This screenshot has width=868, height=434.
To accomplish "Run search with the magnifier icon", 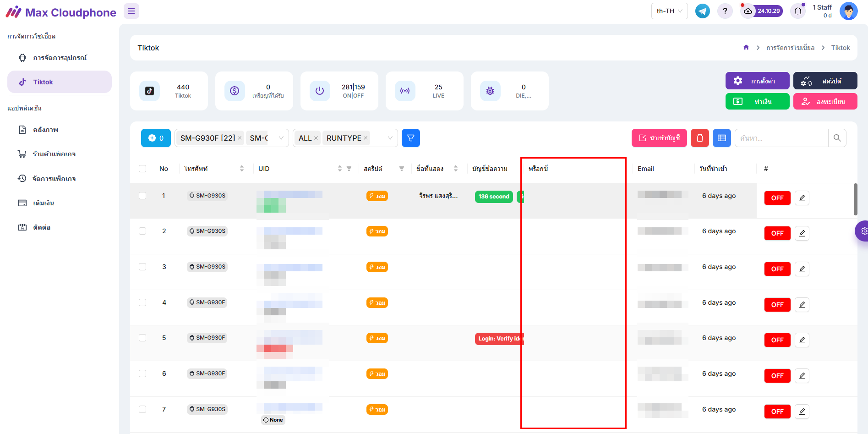I will 837,138.
